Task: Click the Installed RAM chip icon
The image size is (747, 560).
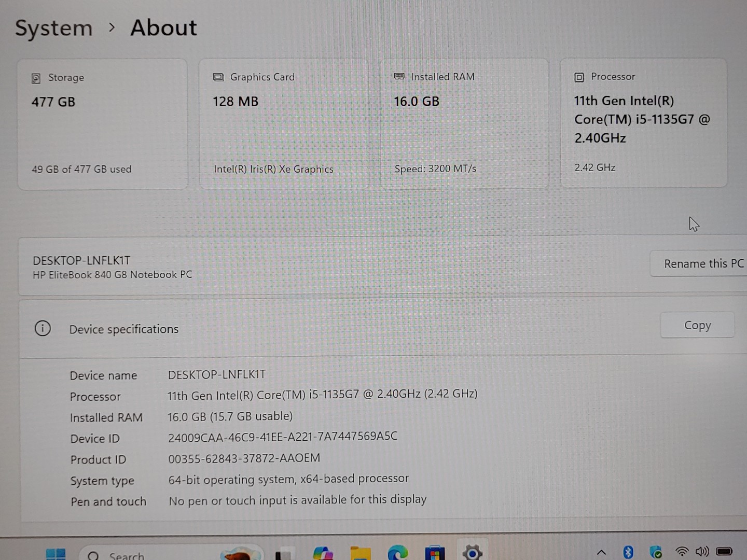Action: [x=399, y=76]
